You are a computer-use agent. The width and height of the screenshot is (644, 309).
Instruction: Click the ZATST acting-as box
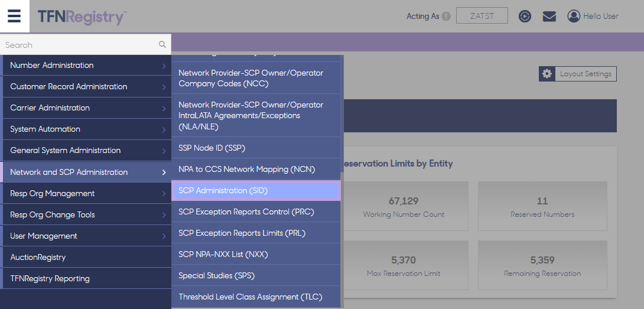click(482, 16)
